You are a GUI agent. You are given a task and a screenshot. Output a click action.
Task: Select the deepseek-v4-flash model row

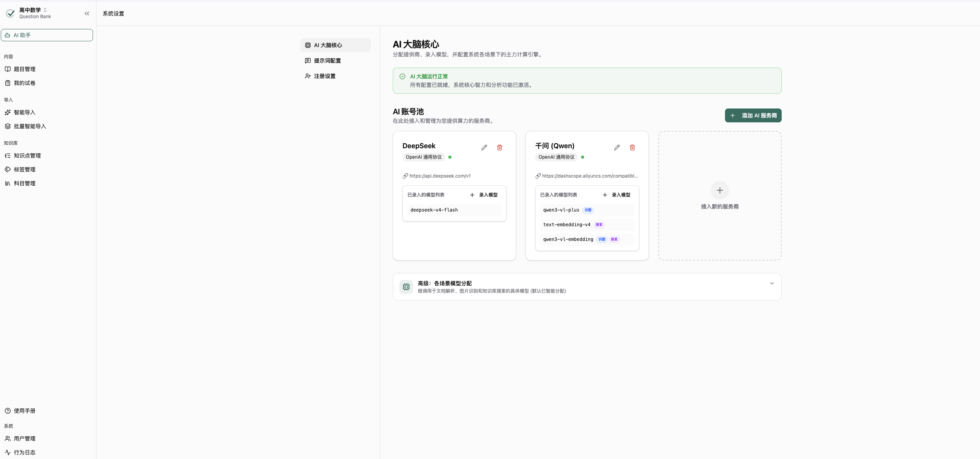pyautogui.click(x=455, y=210)
